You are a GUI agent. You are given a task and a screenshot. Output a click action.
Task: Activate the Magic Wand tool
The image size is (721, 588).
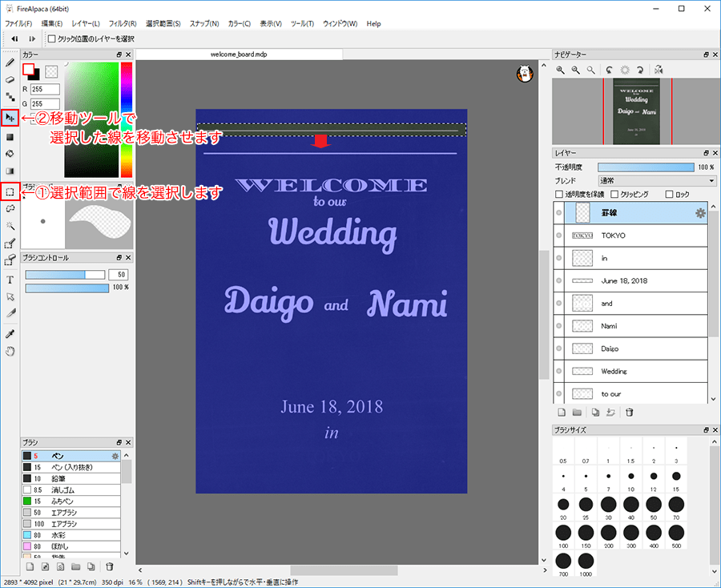pos(10,226)
